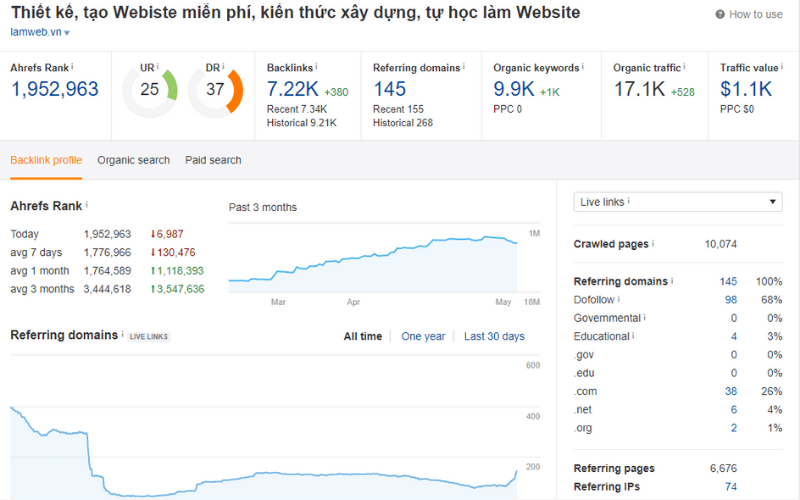Click Referring pages value 6,676
Viewport: 800px width, 500px height.
tap(723, 469)
